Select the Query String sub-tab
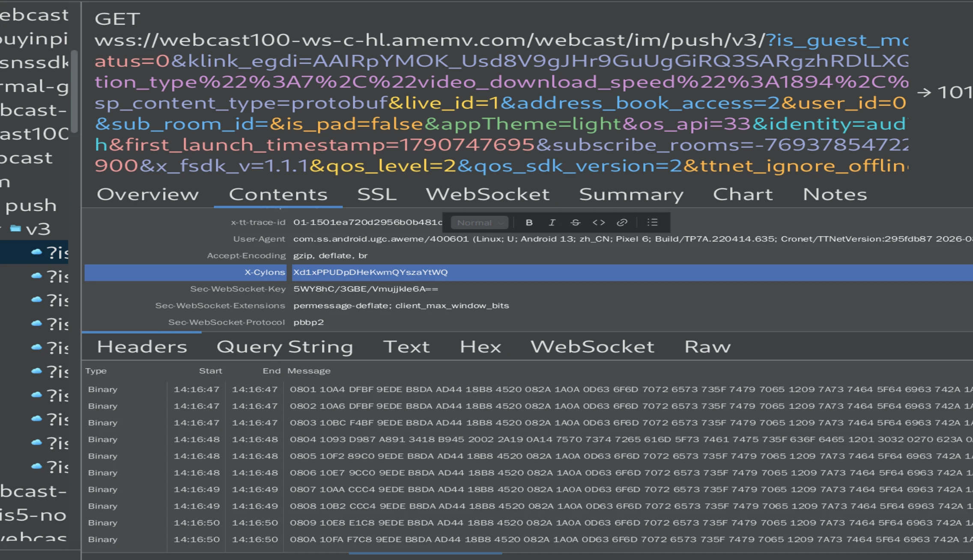The image size is (973, 560). 285,347
